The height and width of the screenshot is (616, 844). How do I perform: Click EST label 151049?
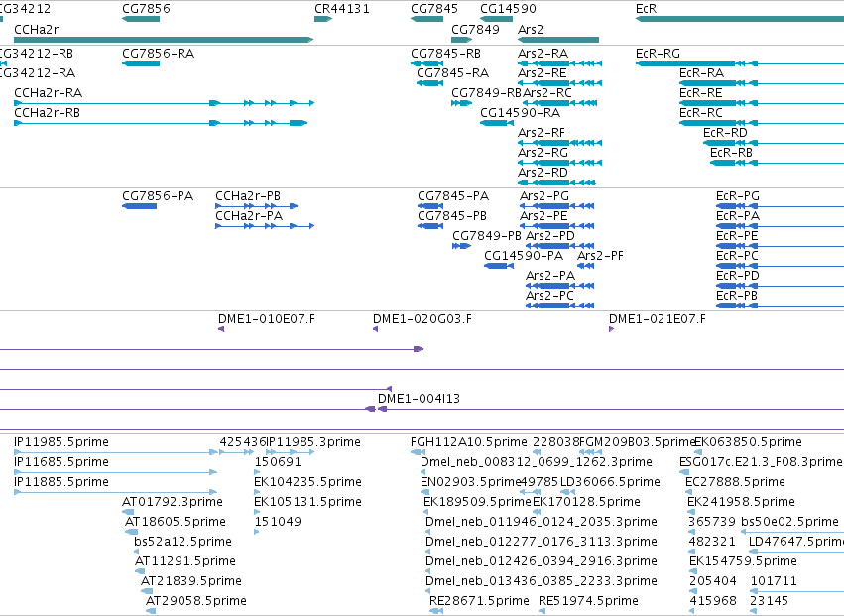(x=278, y=522)
